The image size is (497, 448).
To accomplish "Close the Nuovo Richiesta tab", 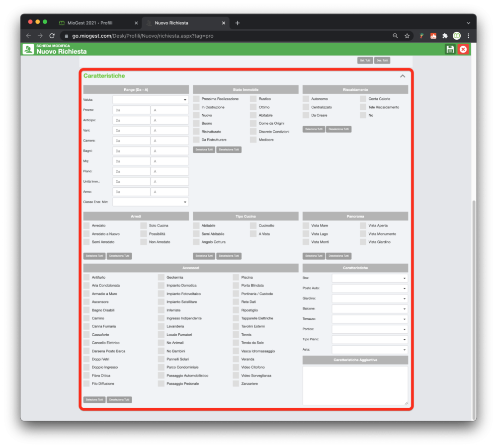I will [x=224, y=23].
